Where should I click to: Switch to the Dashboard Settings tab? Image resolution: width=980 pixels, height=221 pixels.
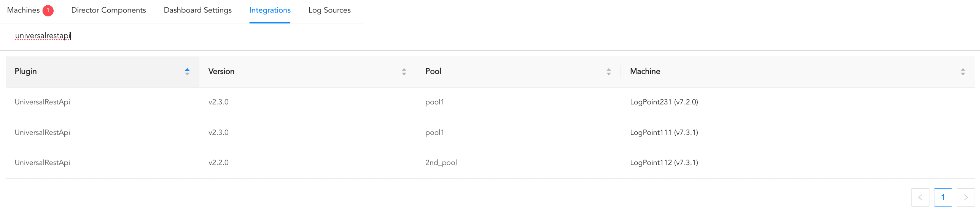click(197, 10)
